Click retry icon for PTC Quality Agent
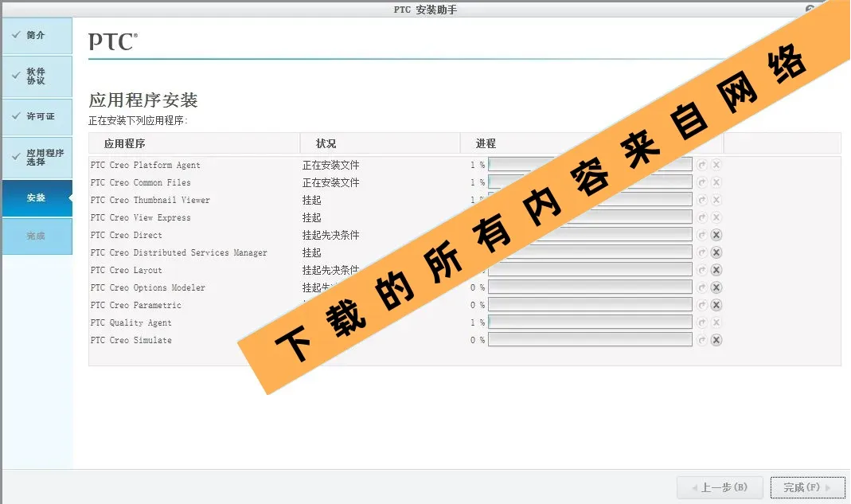This screenshot has width=851, height=504. [702, 322]
